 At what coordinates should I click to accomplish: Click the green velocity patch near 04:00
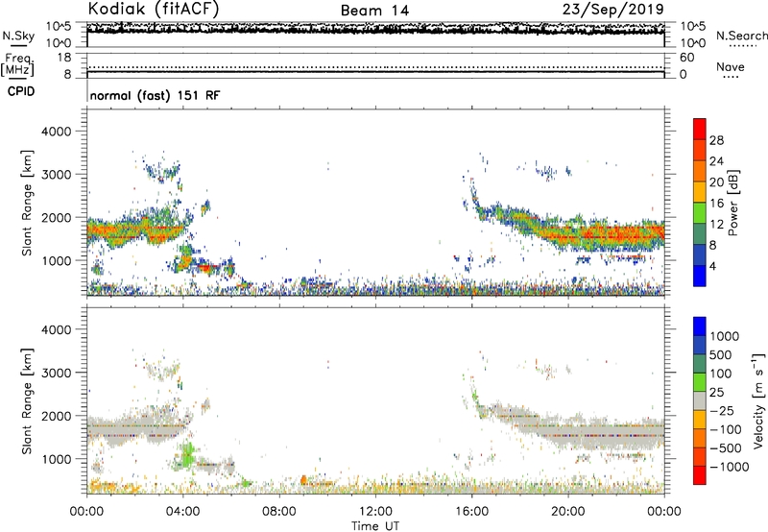coord(187,454)
